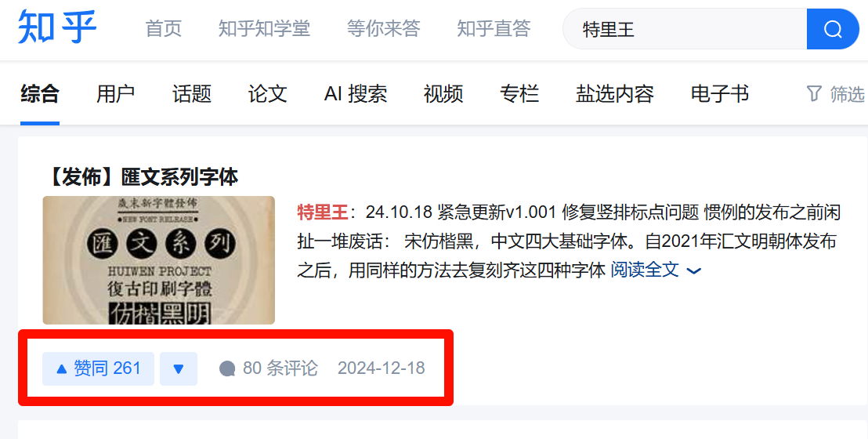This screenshot has width=868, height=439.
Task: Expand the chevron after 阅读全文
Action: pyautogui.click(x=693, y=271)
